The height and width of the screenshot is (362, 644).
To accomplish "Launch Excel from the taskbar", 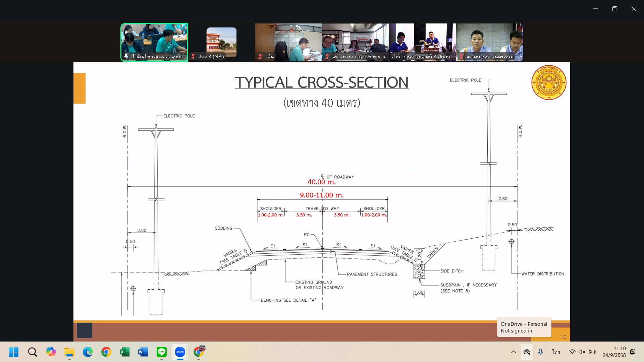I will pos(124,352).
